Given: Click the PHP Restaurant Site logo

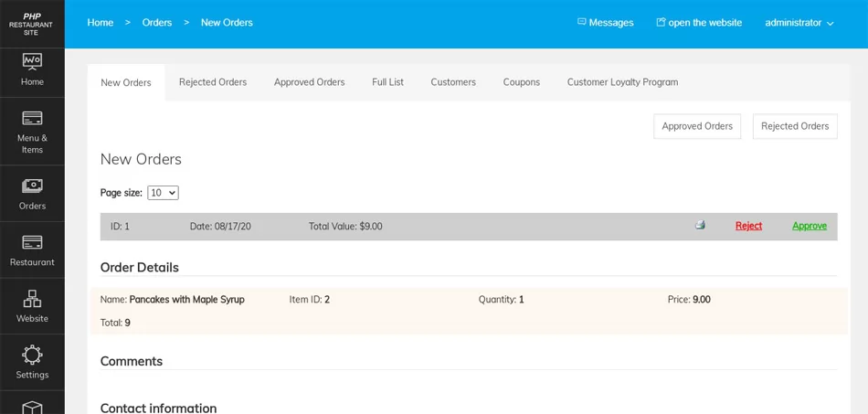Looking at the screenshot, I should pyautogui.click(x=31, y=25).
